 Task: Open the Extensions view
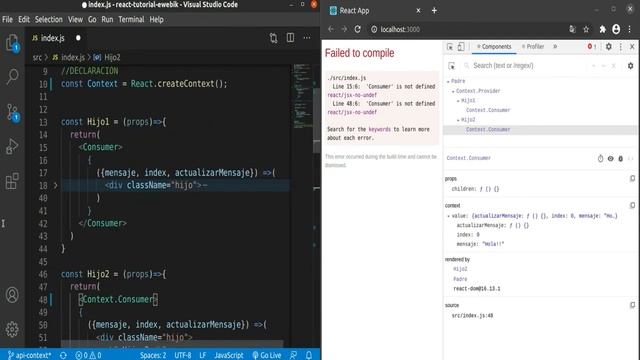[x=12, y=181]
